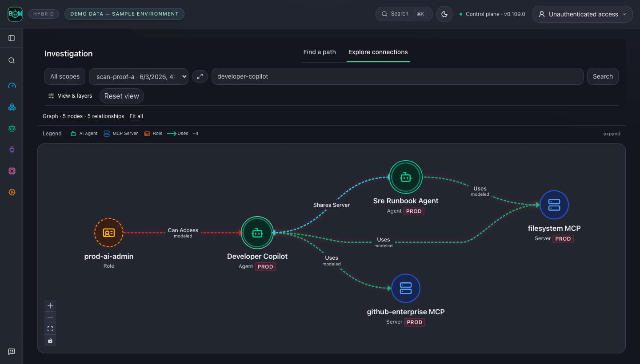Click the HYBRID badge
Image resolution: width=640 pixels, height=364 pixels.
click(44, 14)
